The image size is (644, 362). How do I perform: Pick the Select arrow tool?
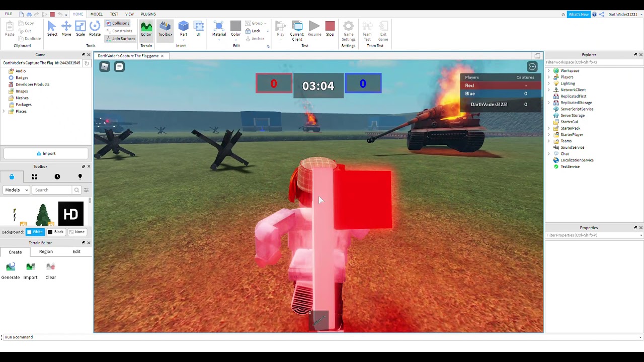52,29
